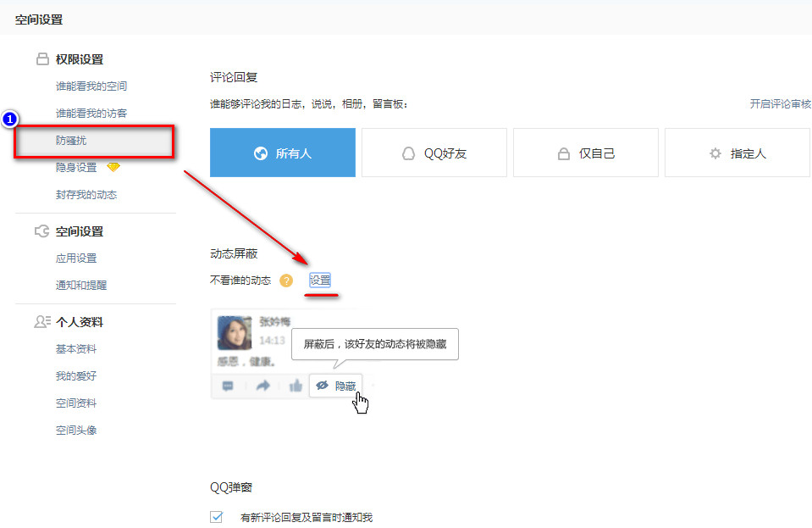The height and width of the screenshot is (528, 812).
Task: Open 空间资料 in sidebar
Action: tap(76, 403)
